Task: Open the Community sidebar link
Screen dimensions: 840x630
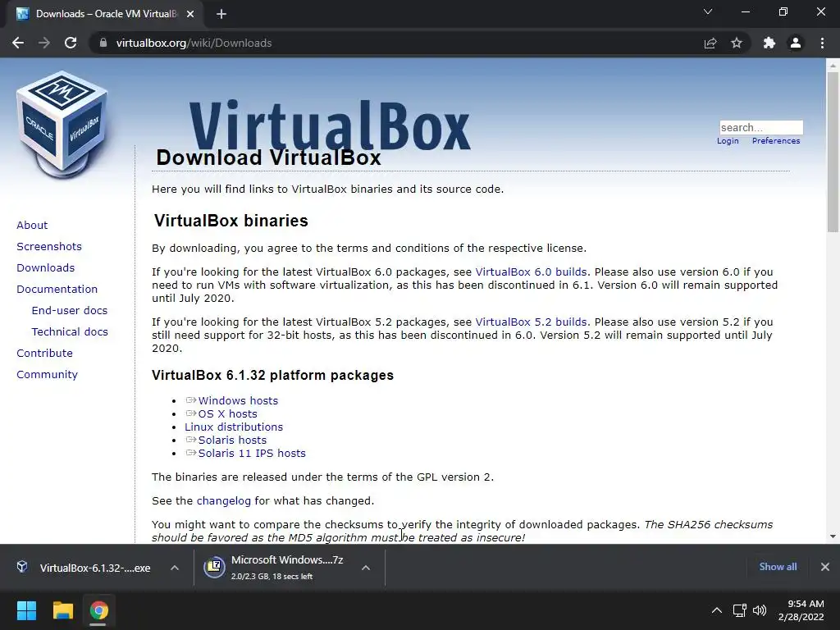Action: pos(47,375)
